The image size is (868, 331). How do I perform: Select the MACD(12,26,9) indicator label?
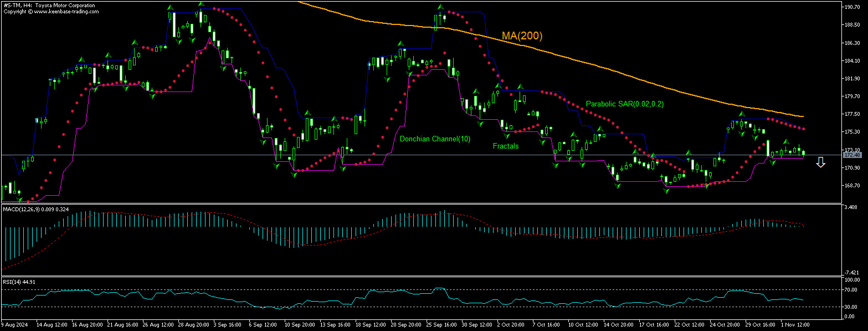[x=21, y=209]
